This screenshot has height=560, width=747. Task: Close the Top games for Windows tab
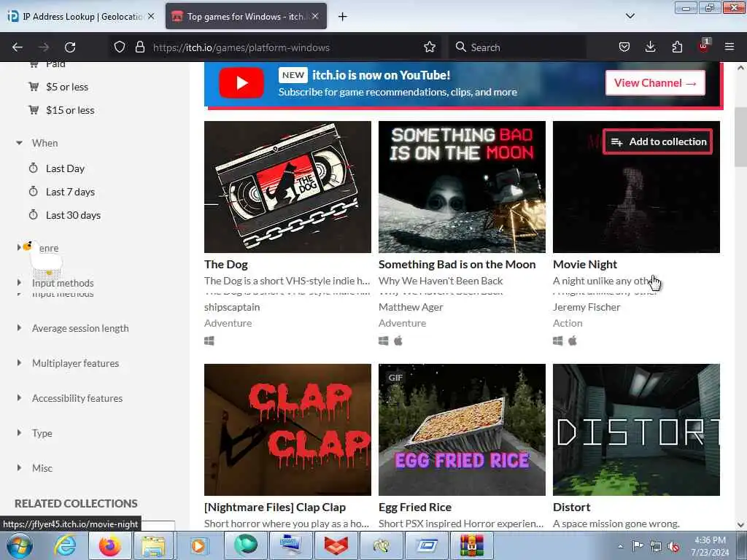tap(315, 16)
